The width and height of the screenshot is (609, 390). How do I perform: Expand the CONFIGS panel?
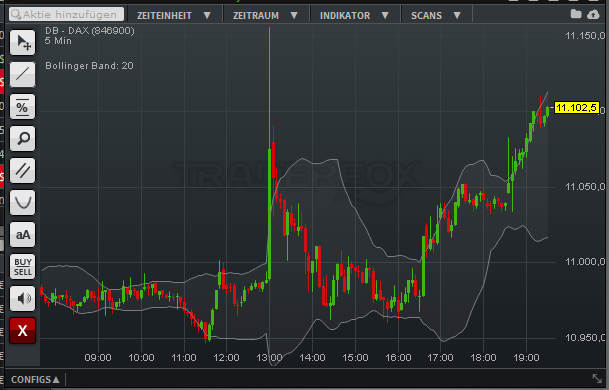(35, 380)
